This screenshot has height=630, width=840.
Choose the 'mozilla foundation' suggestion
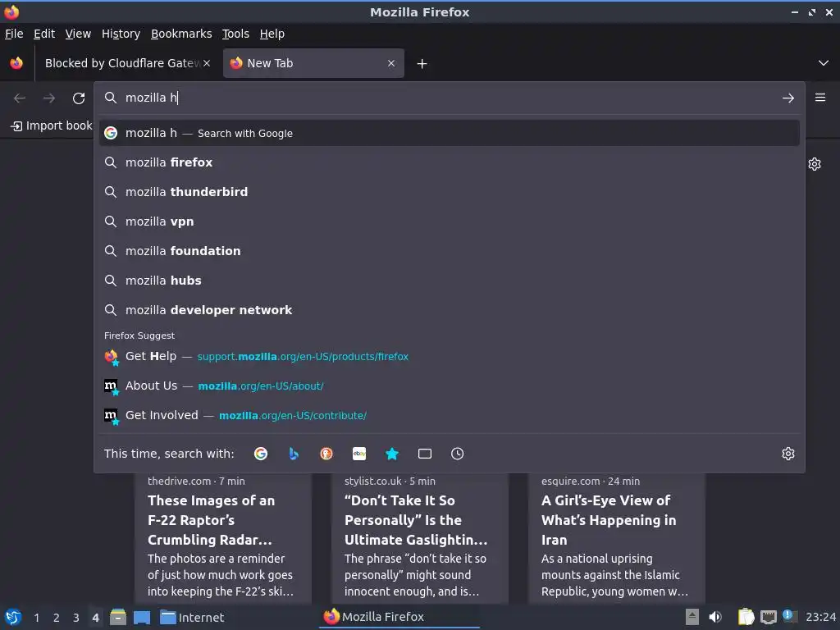tap(450, 251)
